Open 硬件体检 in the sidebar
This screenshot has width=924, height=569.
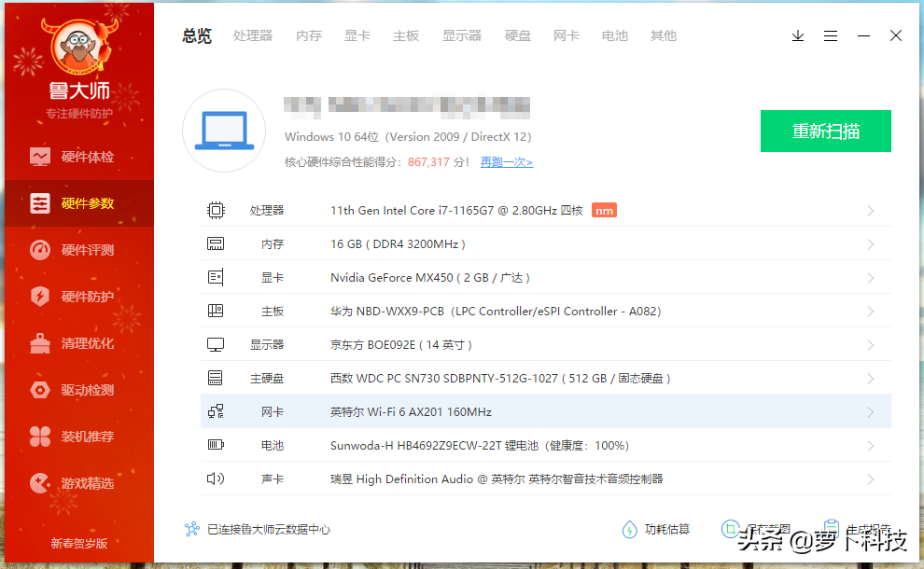[79, 157]
